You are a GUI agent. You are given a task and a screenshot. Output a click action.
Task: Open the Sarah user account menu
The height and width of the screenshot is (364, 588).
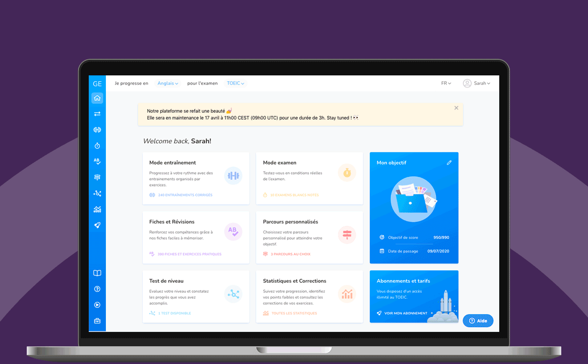pyautogui.click(x=476, y=83)
